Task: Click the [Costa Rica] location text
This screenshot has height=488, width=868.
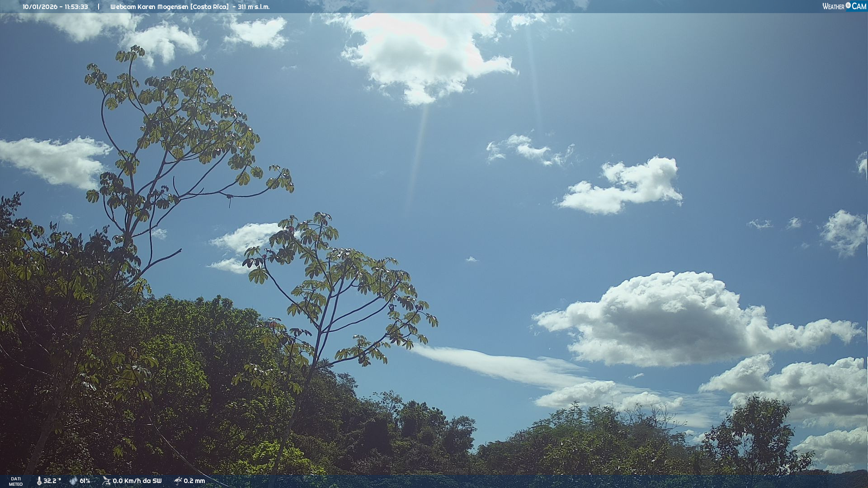Action: [210, 7]
